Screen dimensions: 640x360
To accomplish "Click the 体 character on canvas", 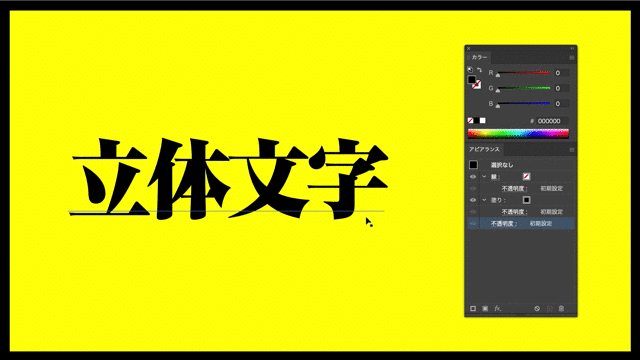I will 190,179.
